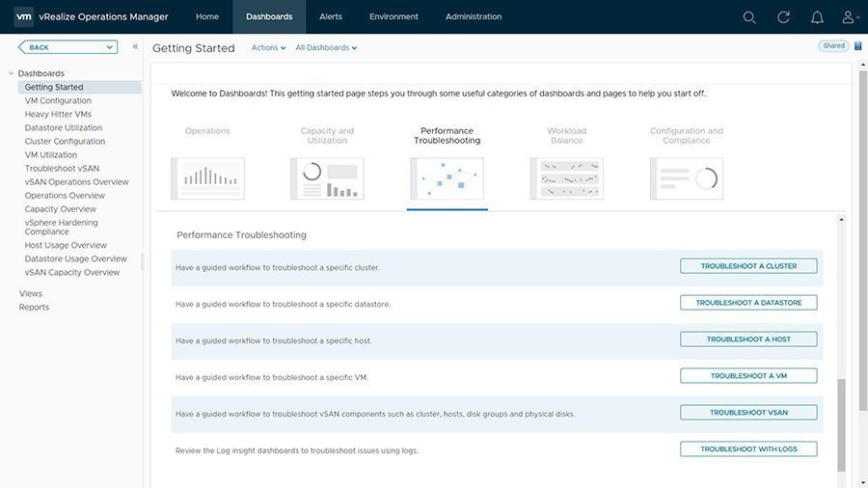Open the notifications bell icon
Screen dimensions: 868x488
click(x=817, y=17)
